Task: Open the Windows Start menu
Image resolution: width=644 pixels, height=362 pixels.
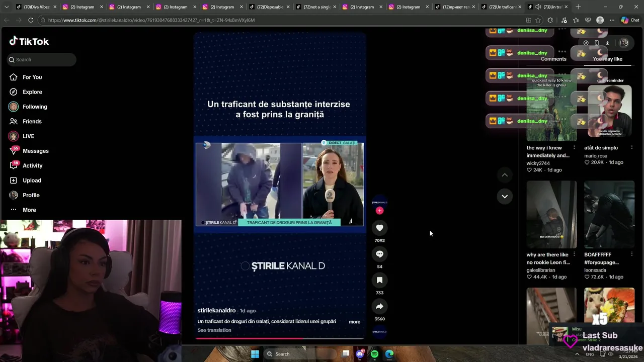Action: [255, 354]
